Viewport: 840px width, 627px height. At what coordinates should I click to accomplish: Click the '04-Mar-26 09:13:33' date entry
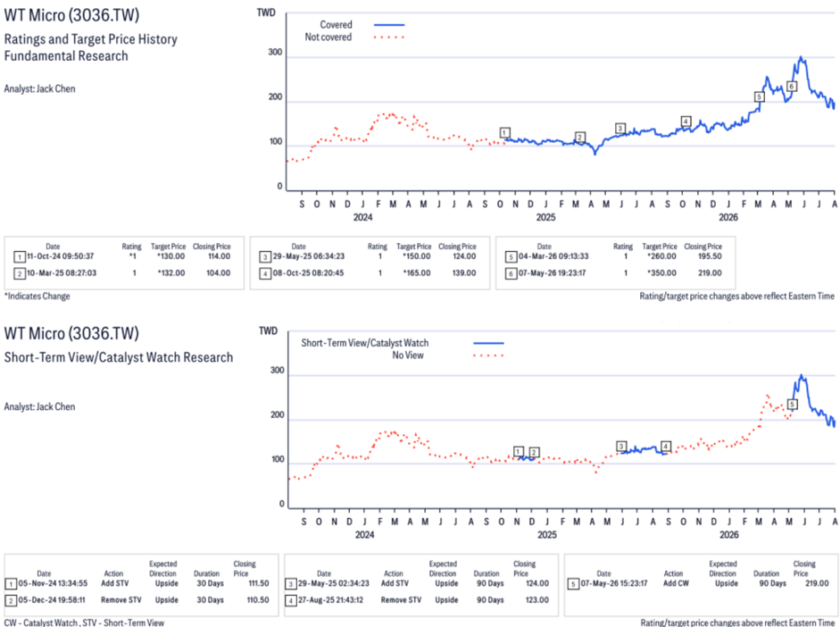coord(553,256)
